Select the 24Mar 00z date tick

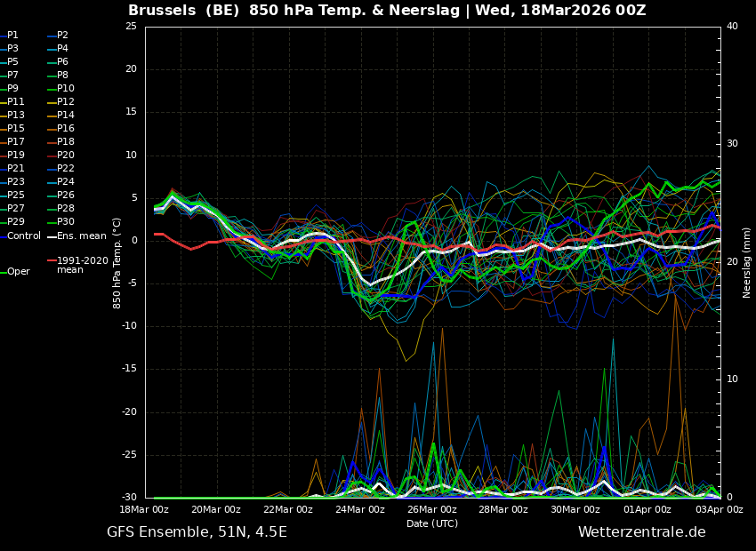pos(360,509)
